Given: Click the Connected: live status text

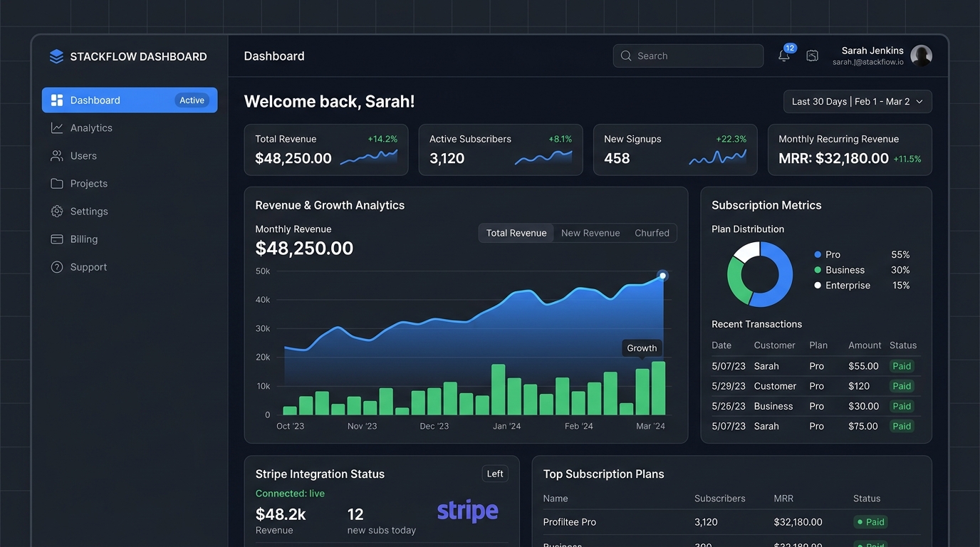Looking at the screenshot, I should (290, 494).
